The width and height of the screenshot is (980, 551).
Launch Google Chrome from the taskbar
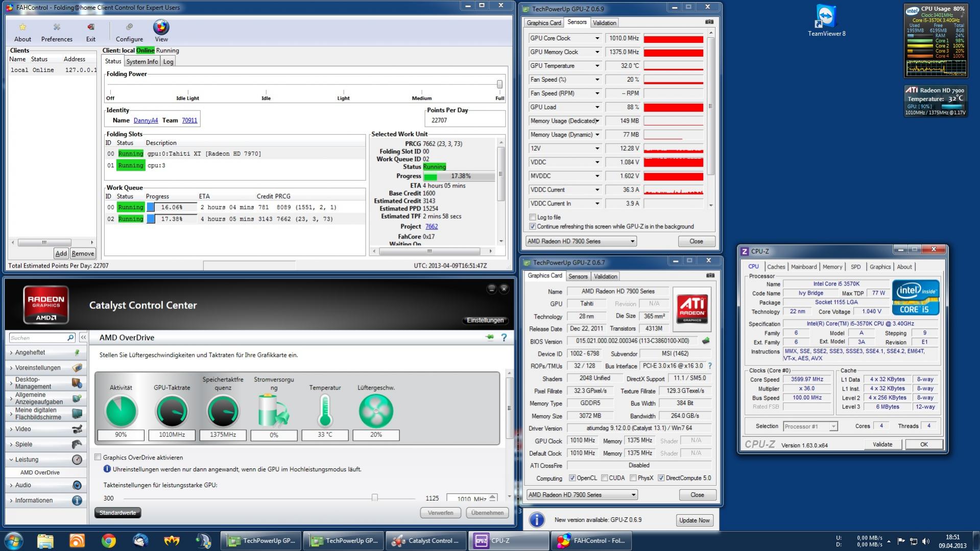coord(108,540)
